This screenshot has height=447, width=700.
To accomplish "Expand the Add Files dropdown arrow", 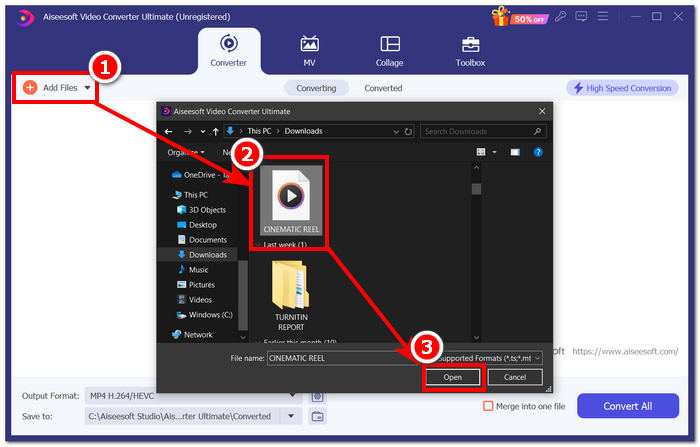I will point(88,88).
